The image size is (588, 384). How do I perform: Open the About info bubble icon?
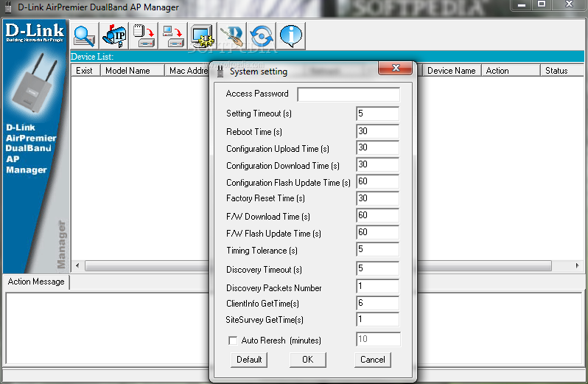tap(291, 35)
